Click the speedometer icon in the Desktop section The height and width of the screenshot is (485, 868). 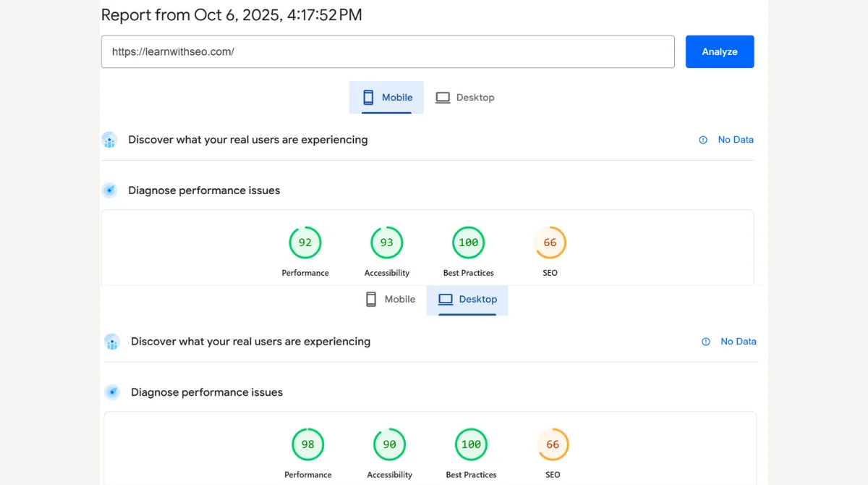coord(112,392)
